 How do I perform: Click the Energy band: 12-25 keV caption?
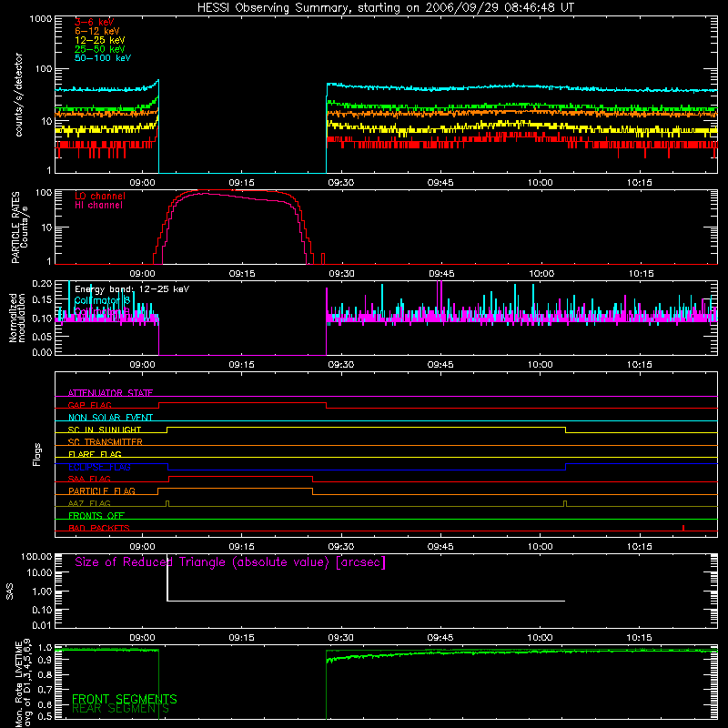[132, 289]
